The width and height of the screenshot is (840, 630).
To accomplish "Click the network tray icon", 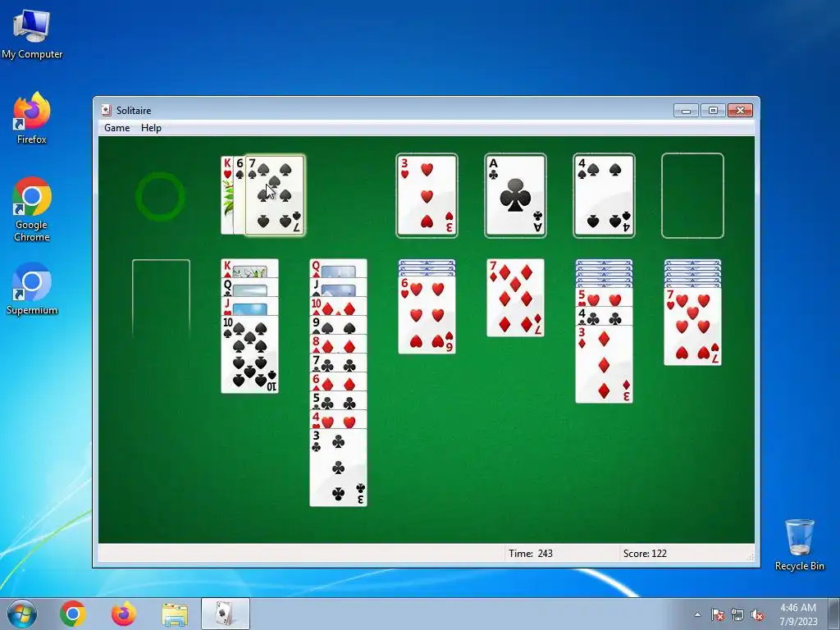I will pyautogui.click(x=737, y=614).
